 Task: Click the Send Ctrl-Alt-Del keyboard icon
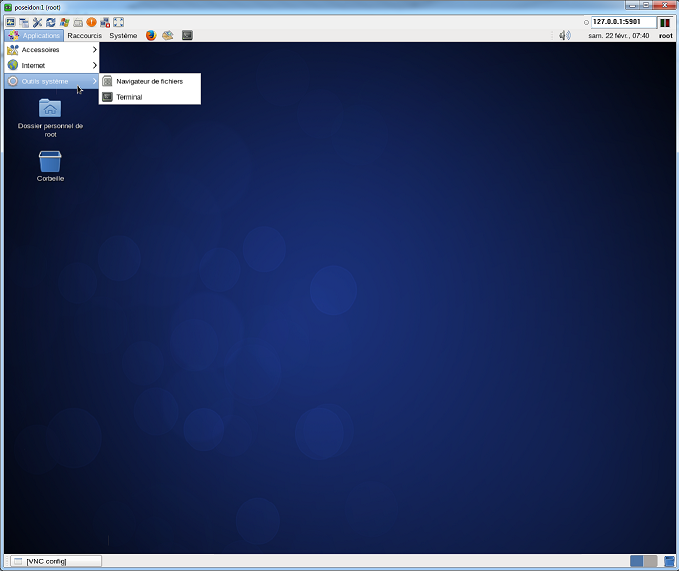pyautogui.click(x=77, y=21)
